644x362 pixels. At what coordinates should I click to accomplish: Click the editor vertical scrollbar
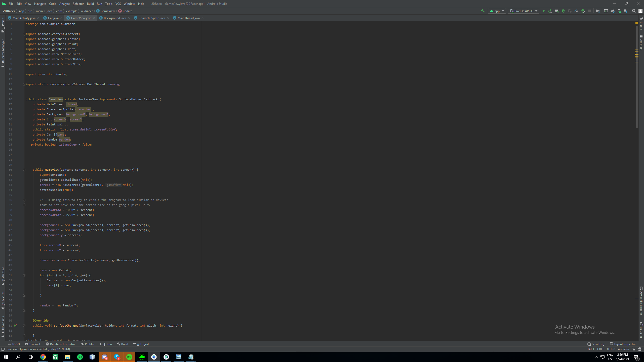pos(637,101)
